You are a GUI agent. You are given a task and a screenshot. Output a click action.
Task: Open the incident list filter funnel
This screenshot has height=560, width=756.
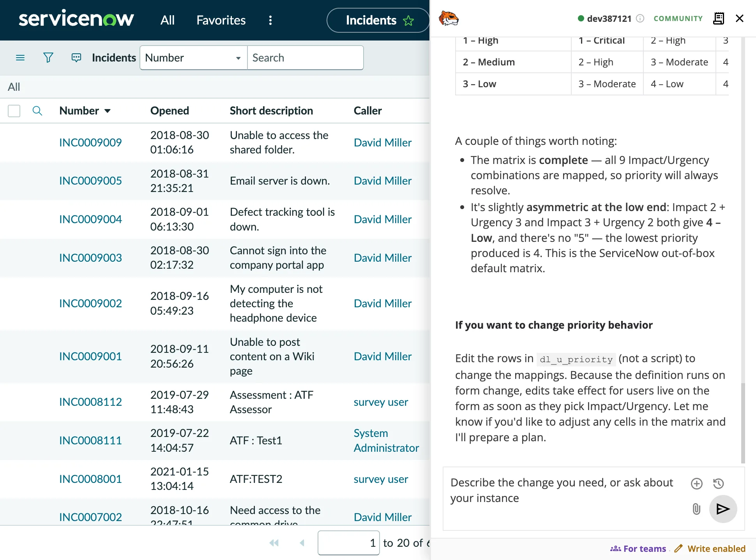(x=48, y=58)
